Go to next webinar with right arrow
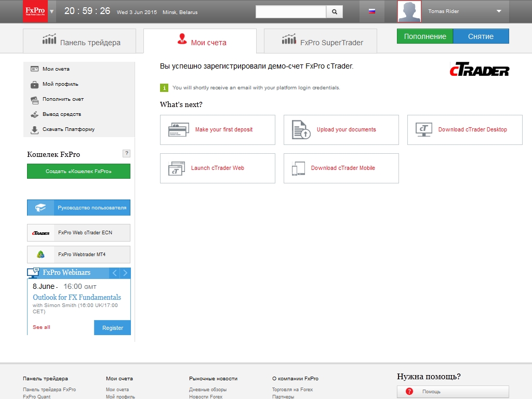This screenshot has width=532, height=399. pyautogui.click(x=125, y=273)
